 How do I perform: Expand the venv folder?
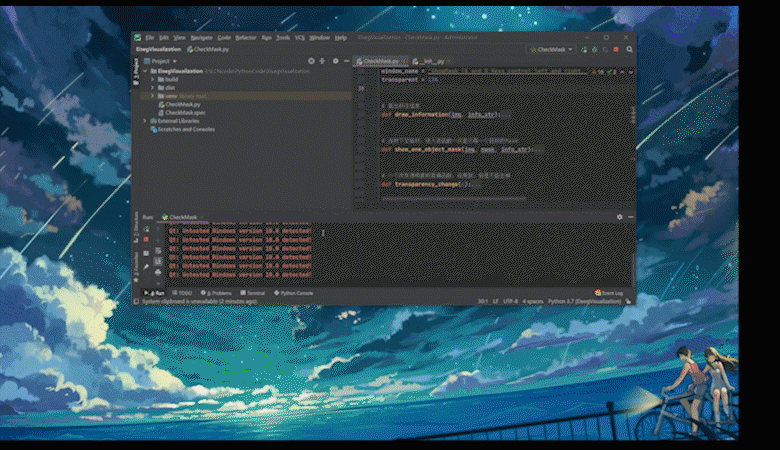pyautogui.click(x=153, y=96)
